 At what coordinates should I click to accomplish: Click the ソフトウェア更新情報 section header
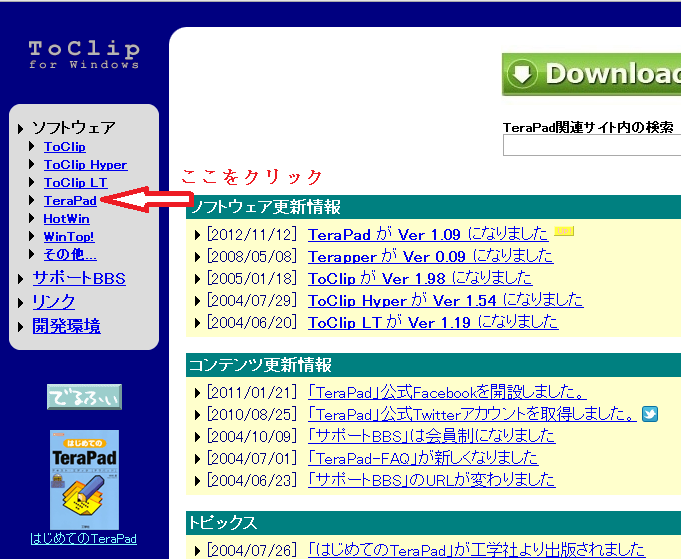pos(433,207)
